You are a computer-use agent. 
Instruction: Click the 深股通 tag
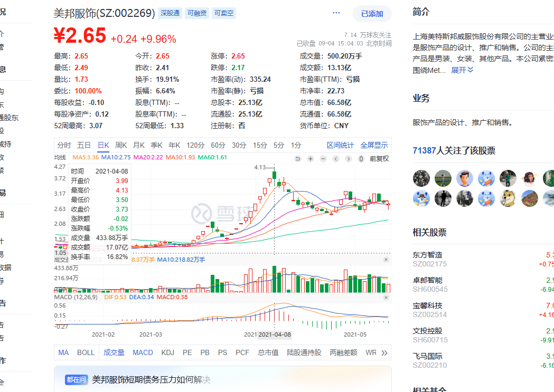point(170,13)
